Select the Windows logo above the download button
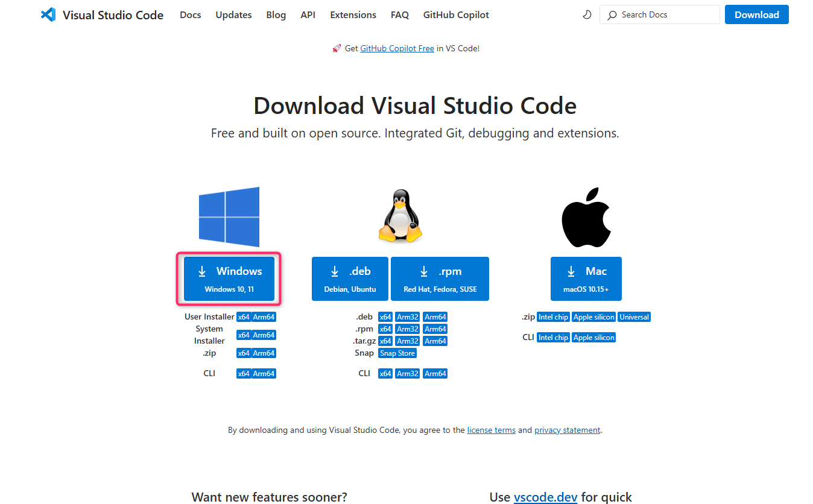 [229, 216]
